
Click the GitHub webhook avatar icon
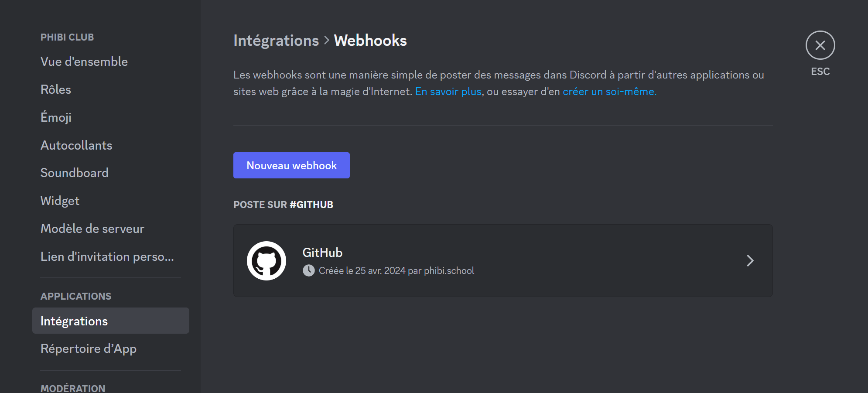tap(267, 260)
